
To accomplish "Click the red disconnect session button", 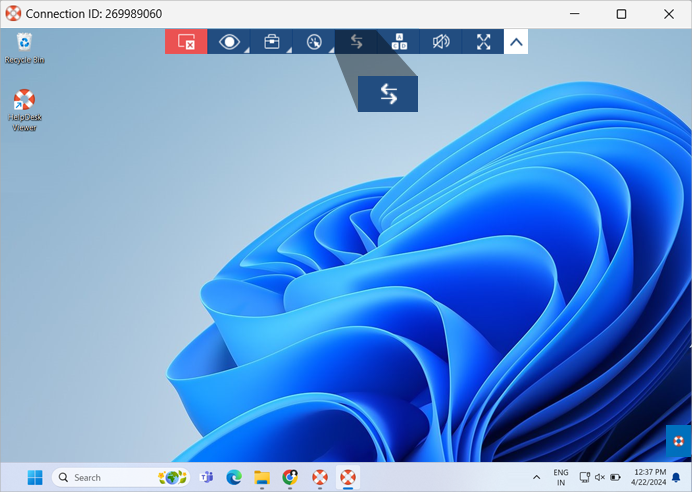I will 186,42.
